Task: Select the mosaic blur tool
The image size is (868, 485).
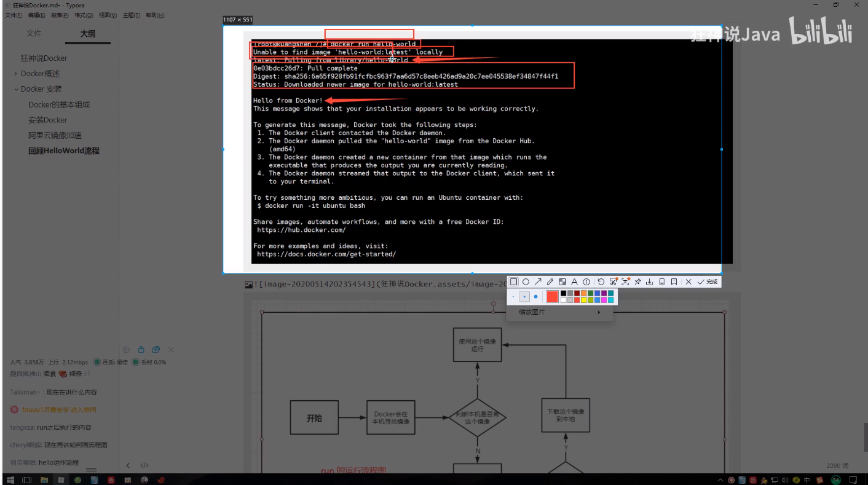Action: coord(562,282)
